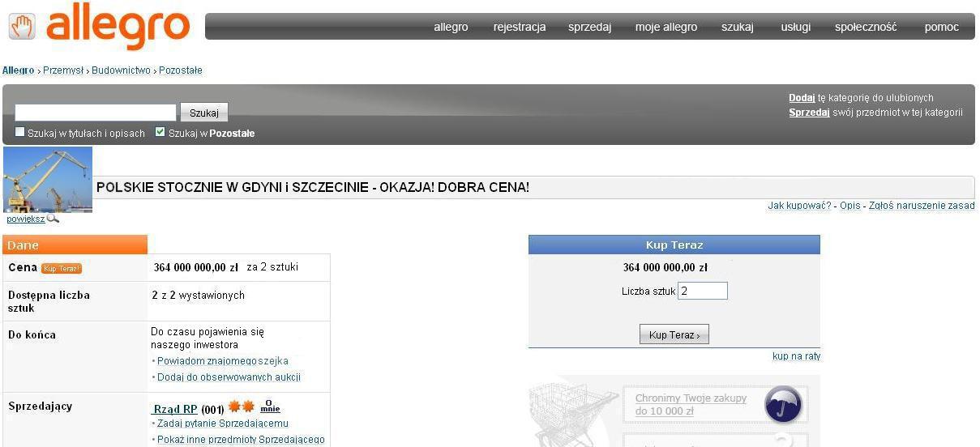Click 'Pokaż inne przedmioty Sprzedającego' link
980x447 pixels.
[x=241, y=440]
